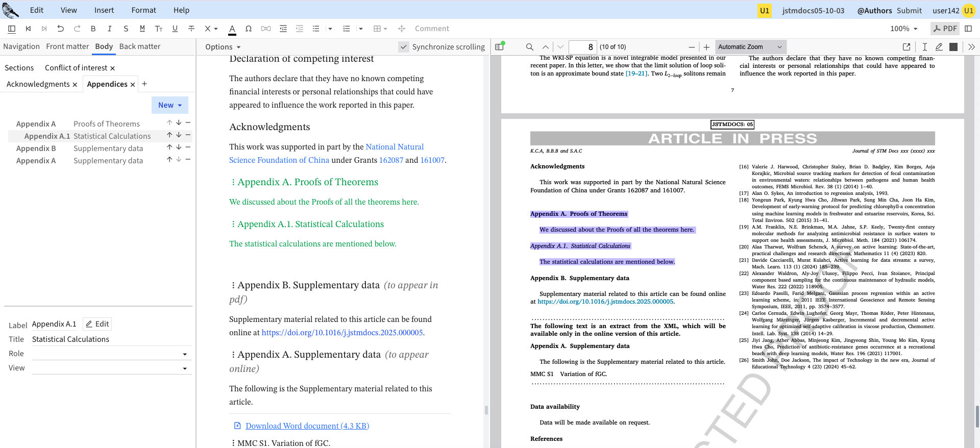The image size is (980, 448).
Task: Expand the Options dropdown
Action: click(223, 47)
